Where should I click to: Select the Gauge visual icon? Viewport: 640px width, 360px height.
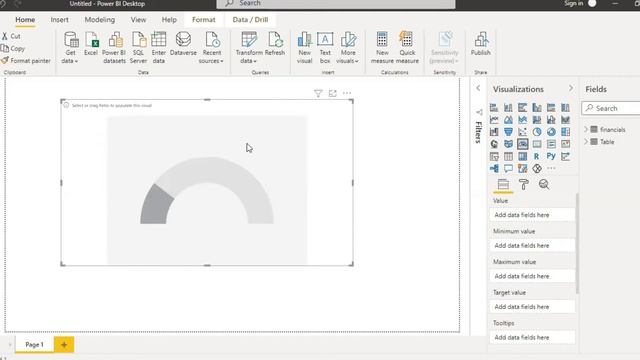(x=522, y=144)
